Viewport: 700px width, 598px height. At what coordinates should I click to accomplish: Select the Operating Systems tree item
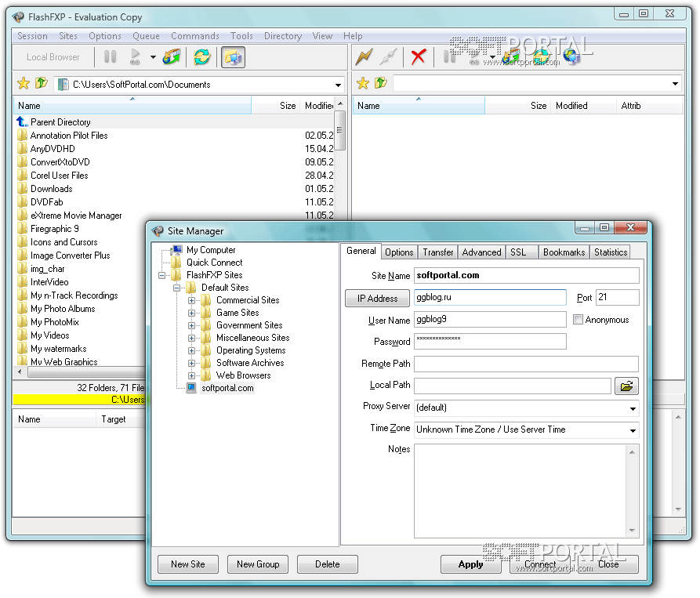point(251,350)
